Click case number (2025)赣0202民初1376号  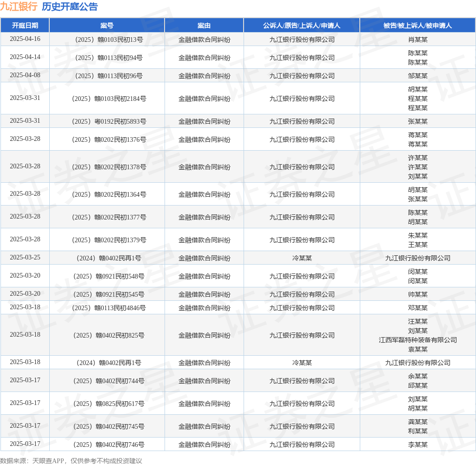pos(109,139)
